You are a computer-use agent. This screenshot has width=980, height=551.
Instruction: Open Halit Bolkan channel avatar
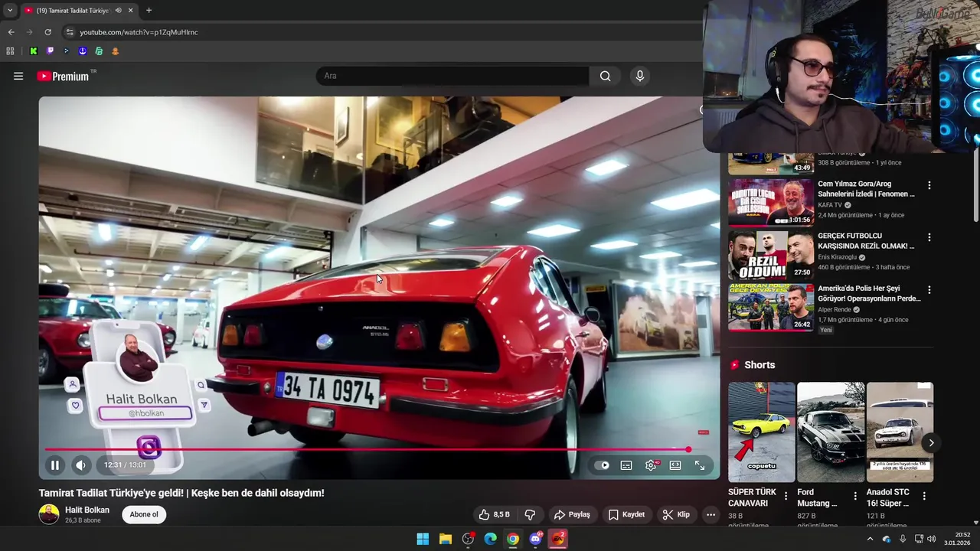[49, 514]
